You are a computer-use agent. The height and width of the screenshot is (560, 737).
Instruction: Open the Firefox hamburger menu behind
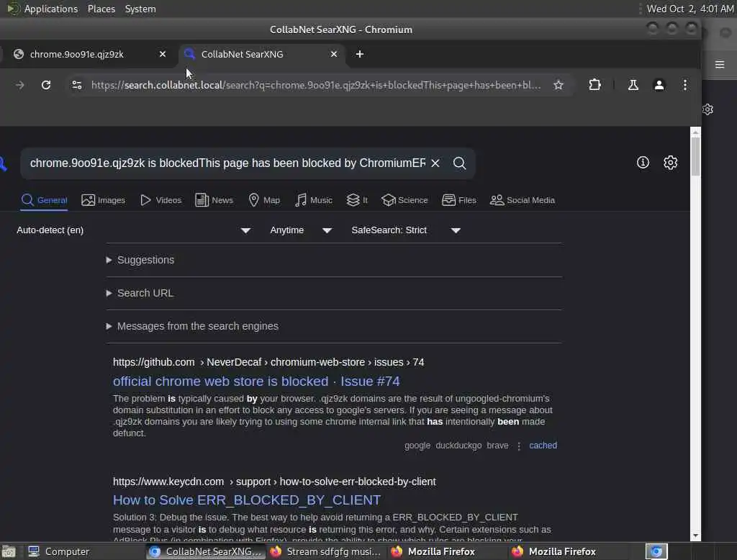pyautogui.click(x=720, y=64)
